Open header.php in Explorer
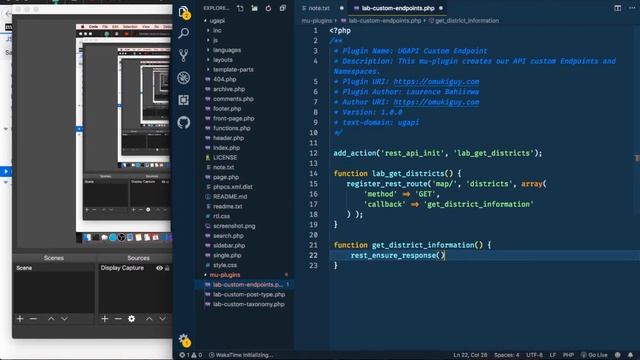This screenshot has height=360, width=640. pos(228,138)
